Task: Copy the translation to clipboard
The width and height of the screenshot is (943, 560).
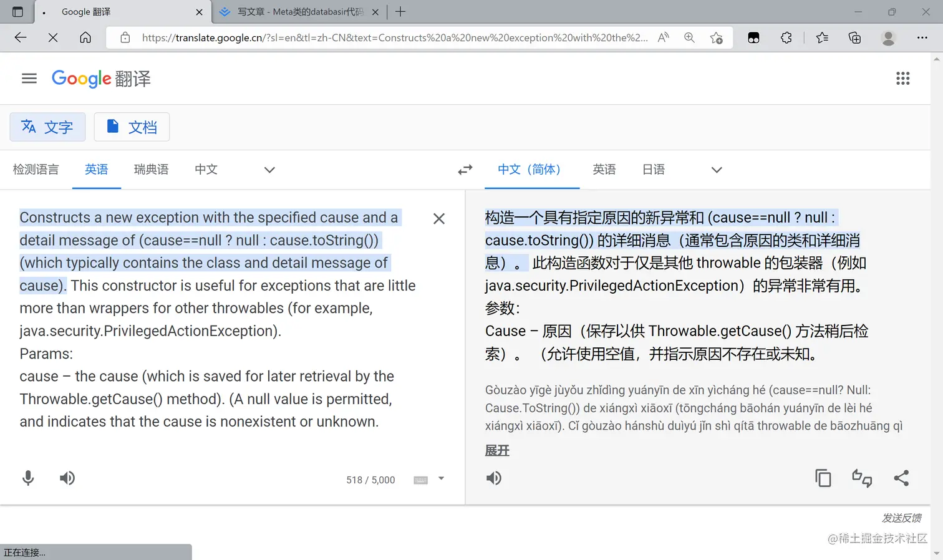Action: click(823, 478)
